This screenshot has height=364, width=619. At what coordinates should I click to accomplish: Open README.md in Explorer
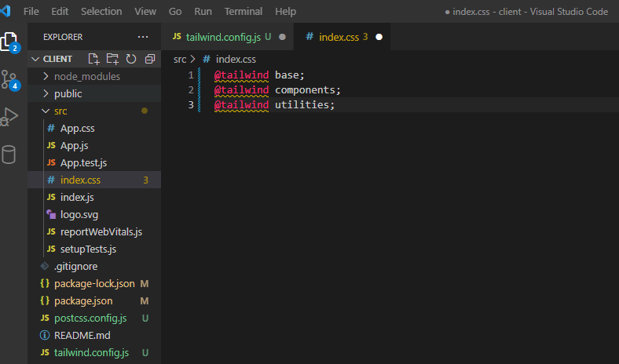tap(94, 336)
